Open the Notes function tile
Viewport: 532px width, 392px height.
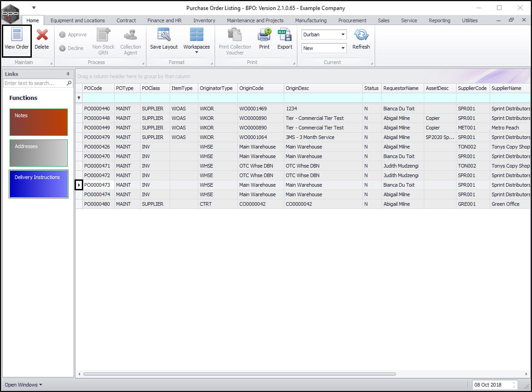tap(39, 122)
